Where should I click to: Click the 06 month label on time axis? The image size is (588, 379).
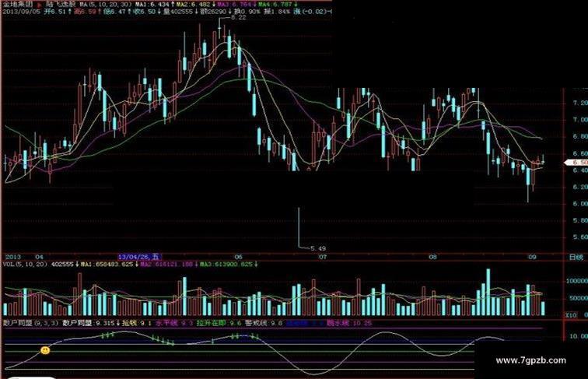[x=239, y=257]
